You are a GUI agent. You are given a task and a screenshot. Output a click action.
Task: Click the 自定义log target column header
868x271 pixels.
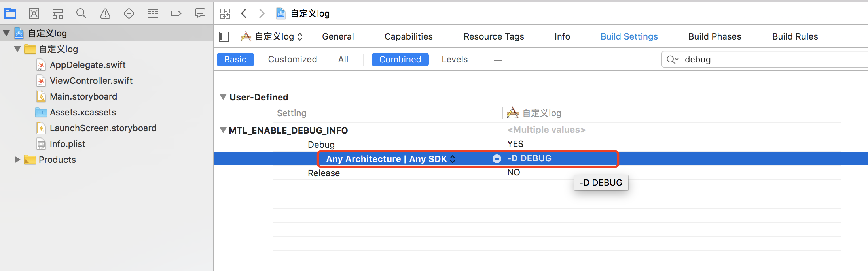point(534,113)
